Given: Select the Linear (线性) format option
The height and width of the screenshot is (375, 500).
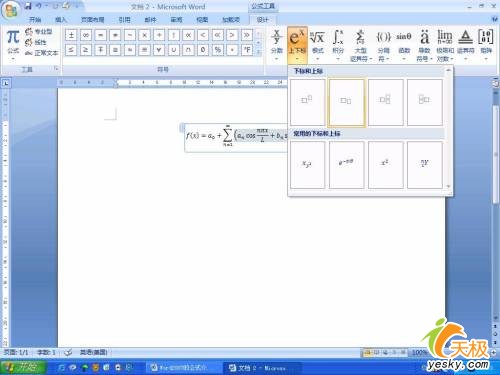Looking at the screenshot, I should (x=36, y=42).
